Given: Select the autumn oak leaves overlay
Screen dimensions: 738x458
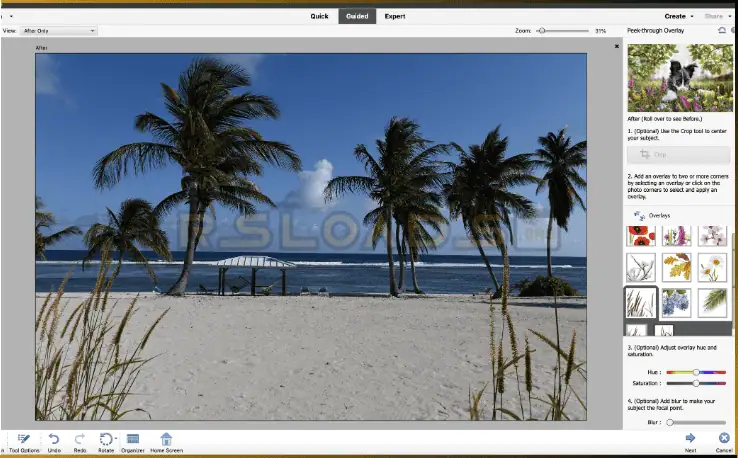Looking at the screenshot, I should [676, 267].
